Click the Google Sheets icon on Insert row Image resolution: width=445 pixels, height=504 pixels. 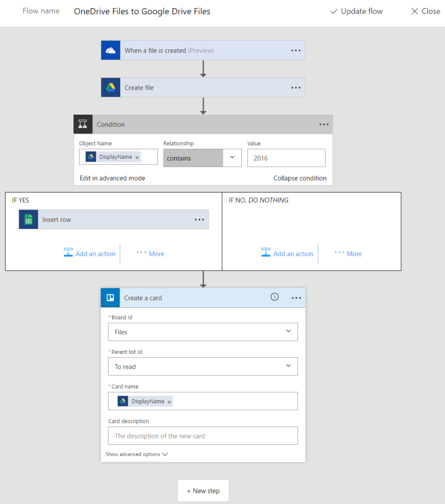pos(28,220)
